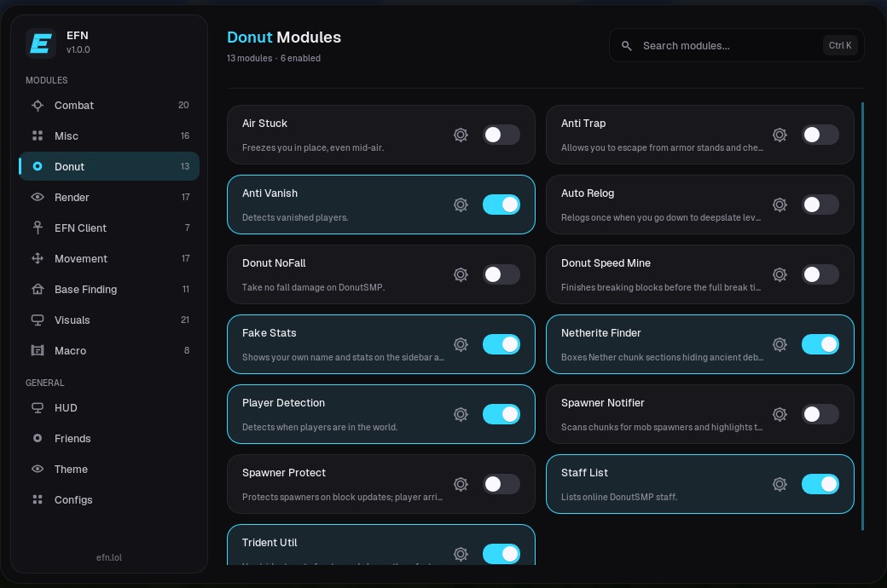This screenshot has width=887, height=588.
Task: Open the Theme page
Action: tap(109, 469)
